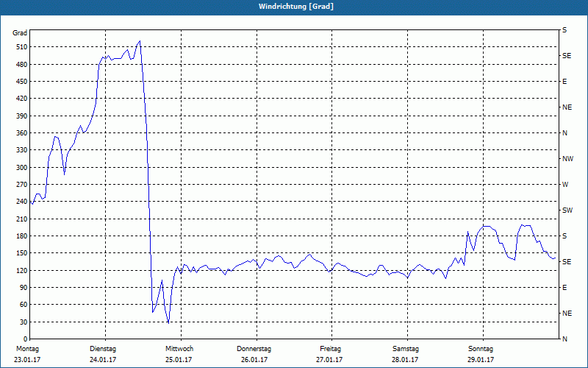Image resolution: width=588 pixels, height=368 pixels.
Task: Click the 'Montag' day label
Action: coord(27,349)
